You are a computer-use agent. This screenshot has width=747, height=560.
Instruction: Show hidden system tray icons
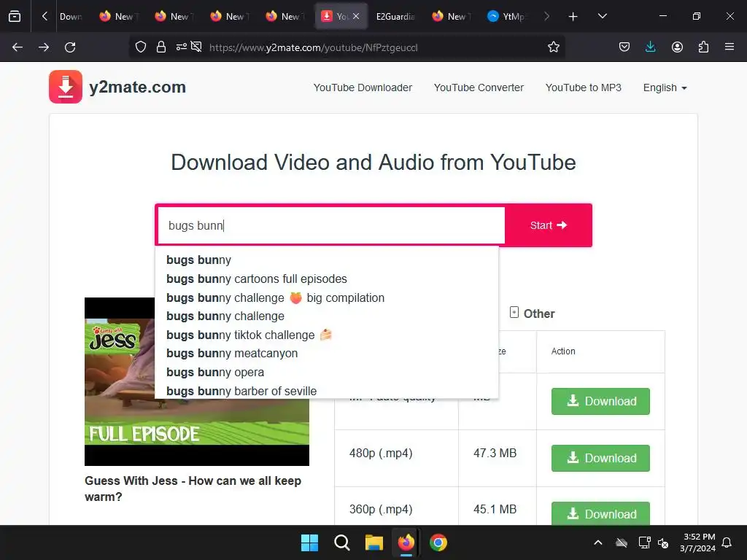[598, 542]
